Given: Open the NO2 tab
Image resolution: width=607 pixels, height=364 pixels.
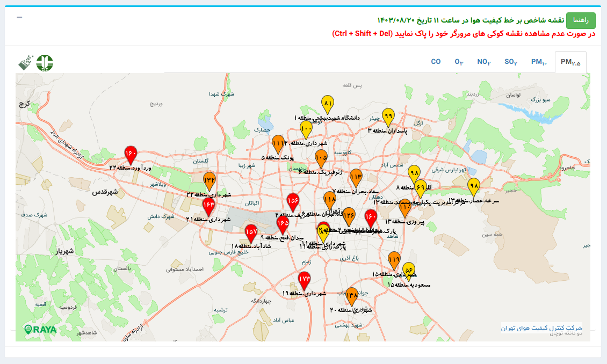Looking at the screenshot, I should click(x=484, y=62).
